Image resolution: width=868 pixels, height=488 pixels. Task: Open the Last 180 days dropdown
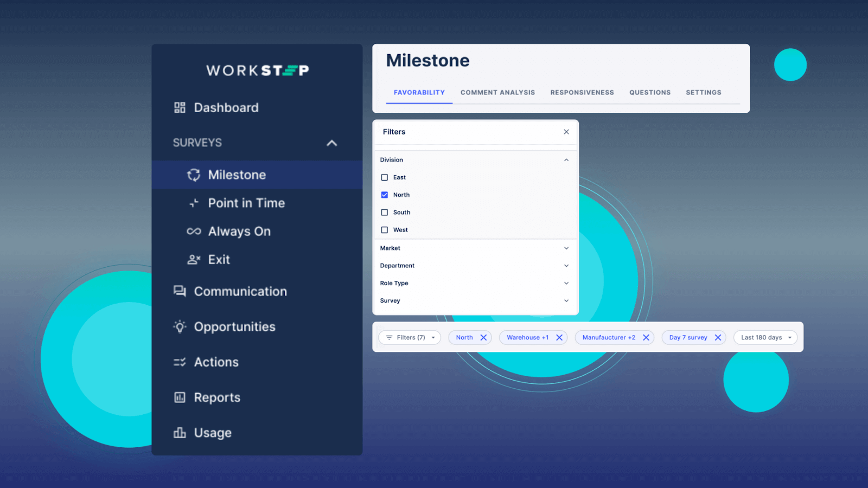tap(765, 337)
